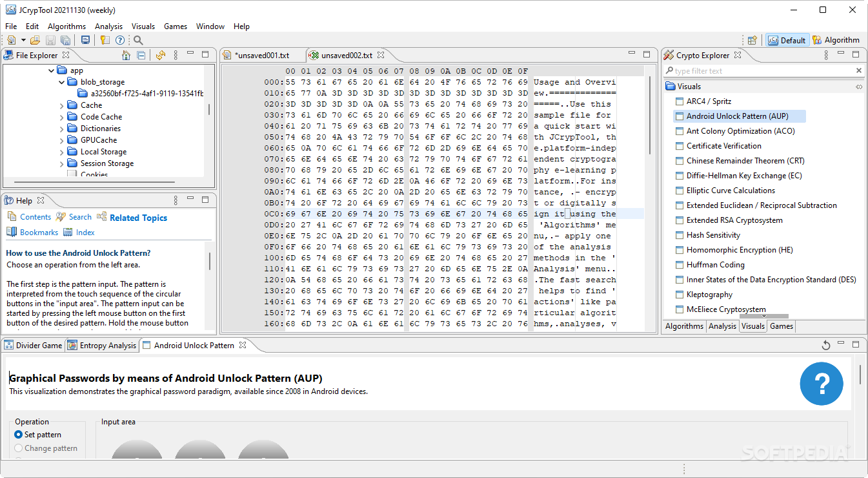The width and height of the screenshot is (868, 478).
Task: Click the Save All toolbar icon
Action: click(x=65, y=40)
